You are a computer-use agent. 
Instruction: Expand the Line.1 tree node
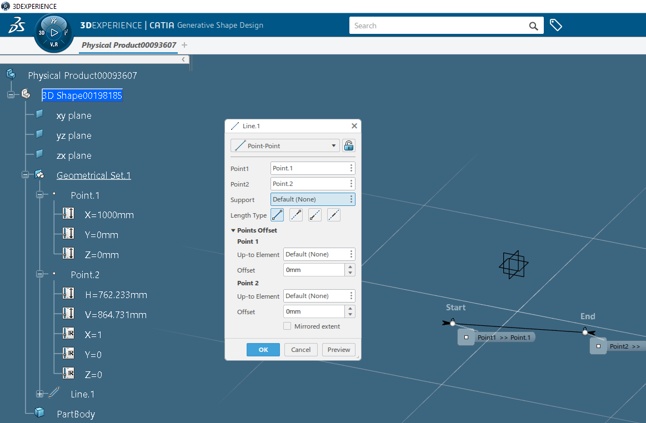coord(40,394)
